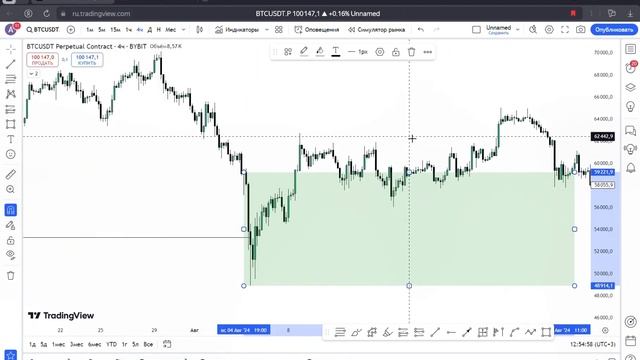Open quick search icon in top toolbar

533,29
